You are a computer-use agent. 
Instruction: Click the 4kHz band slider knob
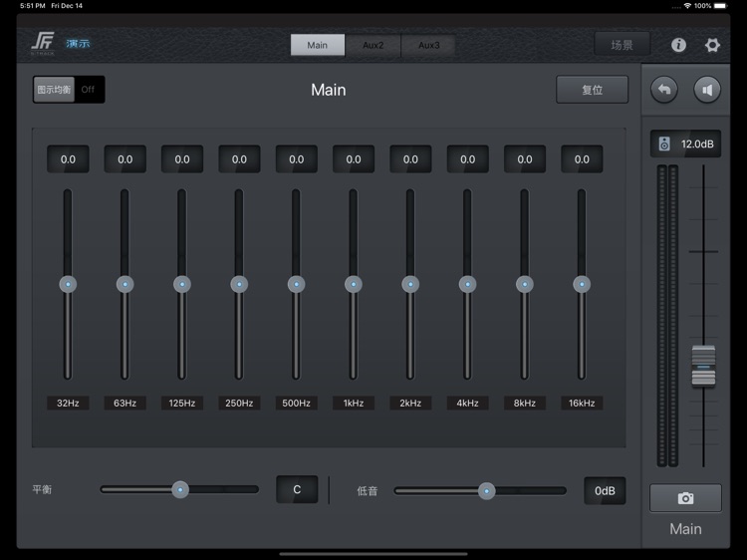pos(467,284)
